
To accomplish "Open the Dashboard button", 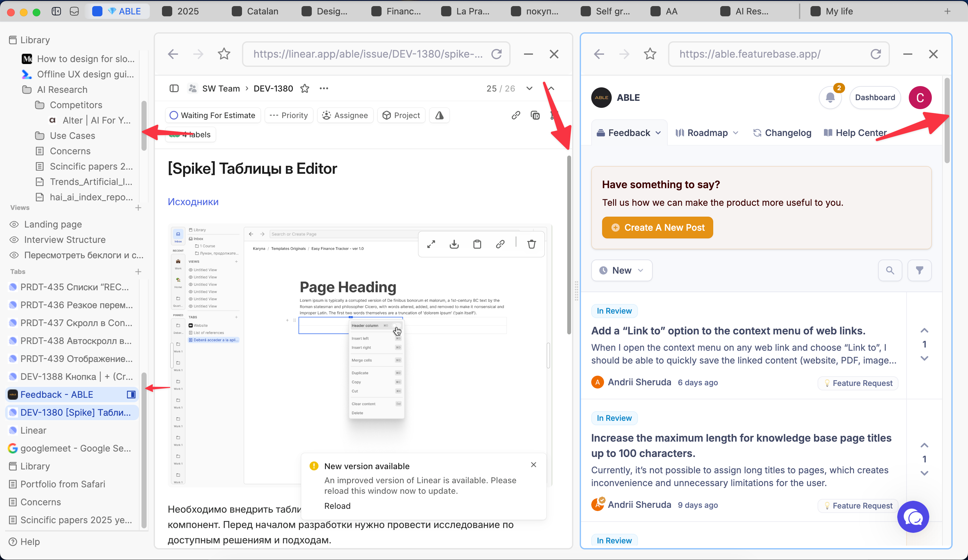I will 875,98.
